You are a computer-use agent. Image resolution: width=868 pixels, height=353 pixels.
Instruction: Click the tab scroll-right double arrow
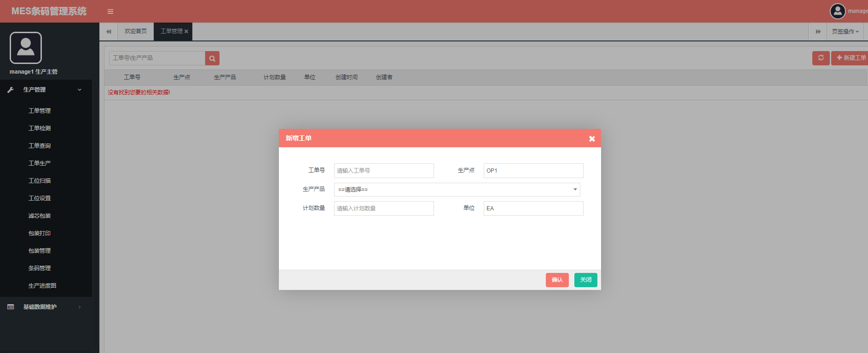(818, 32)
